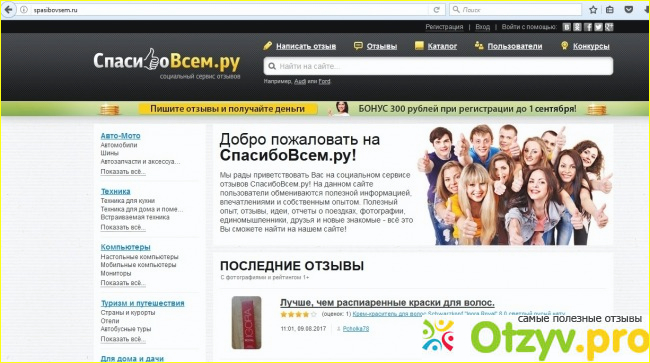The image size is (650, 363).
Task: Click the star rating of the hair dye review
Action: [298, 315]
